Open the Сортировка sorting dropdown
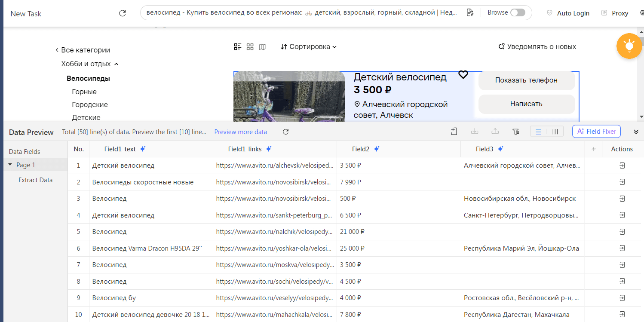The width and height of the screenshot is (644, 322). click(309, 46)
